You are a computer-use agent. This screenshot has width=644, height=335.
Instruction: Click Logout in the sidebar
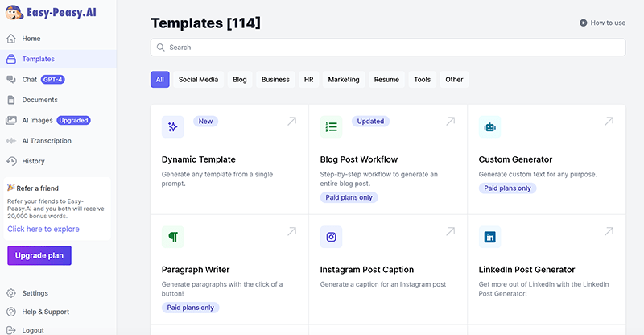tap(33, 330)
